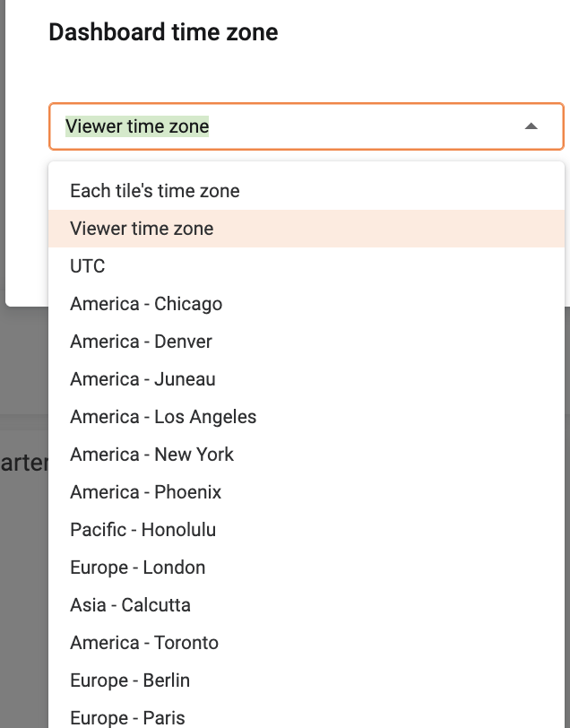Choose Europe - Berlin from the list
Screen dimensions: 570x728
(130, 680)
